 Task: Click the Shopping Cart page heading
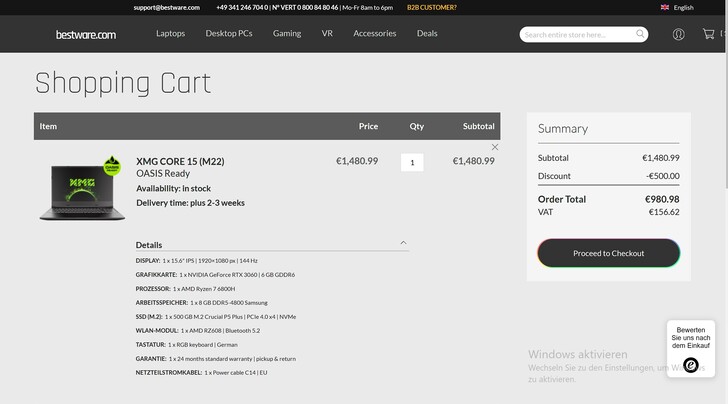click(123, 84)
